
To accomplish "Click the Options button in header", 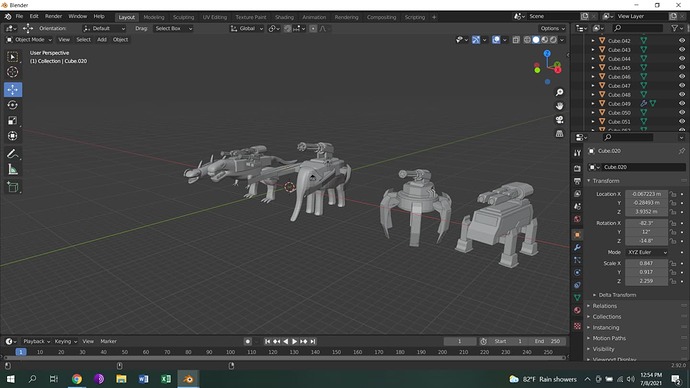I will (x=552, y=29).
